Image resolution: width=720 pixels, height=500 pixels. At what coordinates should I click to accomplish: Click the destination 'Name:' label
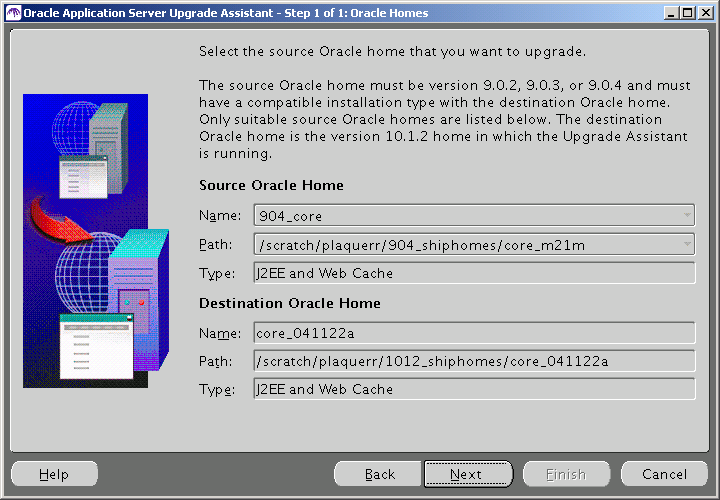click(220, 333)
